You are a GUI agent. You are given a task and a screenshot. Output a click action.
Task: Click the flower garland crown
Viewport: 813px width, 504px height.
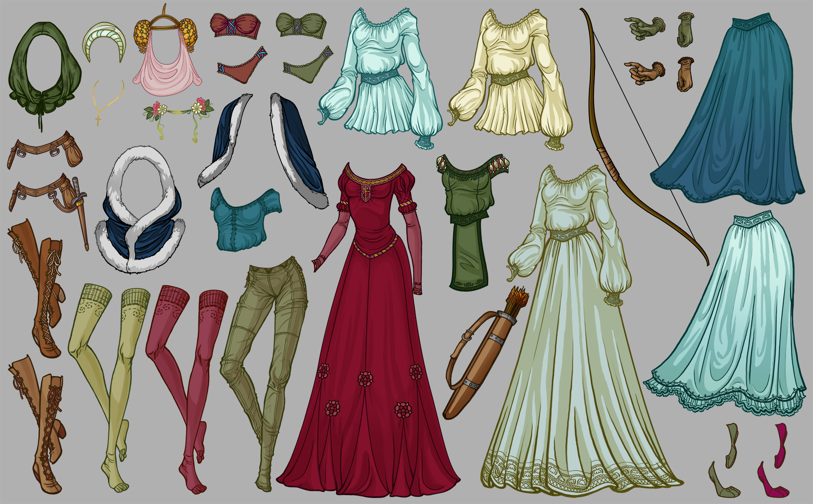[x=178, y=111]
